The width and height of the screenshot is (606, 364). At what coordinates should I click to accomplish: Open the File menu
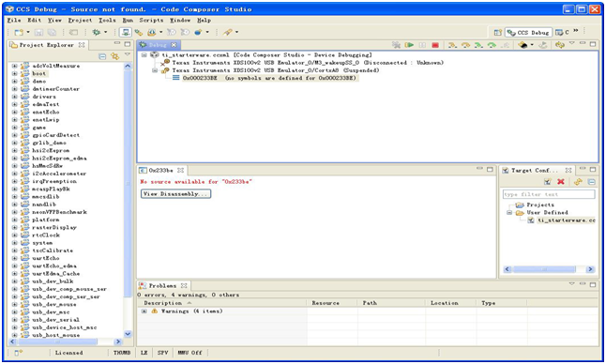click(x=14, y=20)
